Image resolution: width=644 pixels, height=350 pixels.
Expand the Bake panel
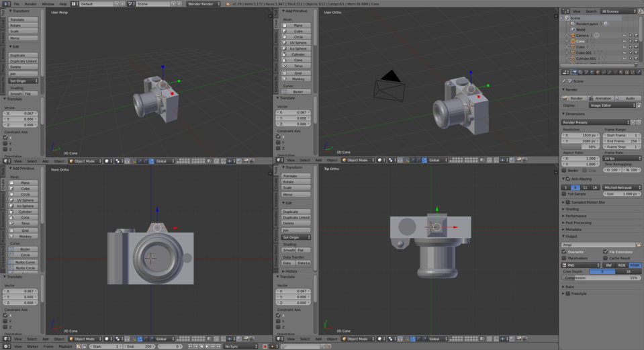coord(569,287)
